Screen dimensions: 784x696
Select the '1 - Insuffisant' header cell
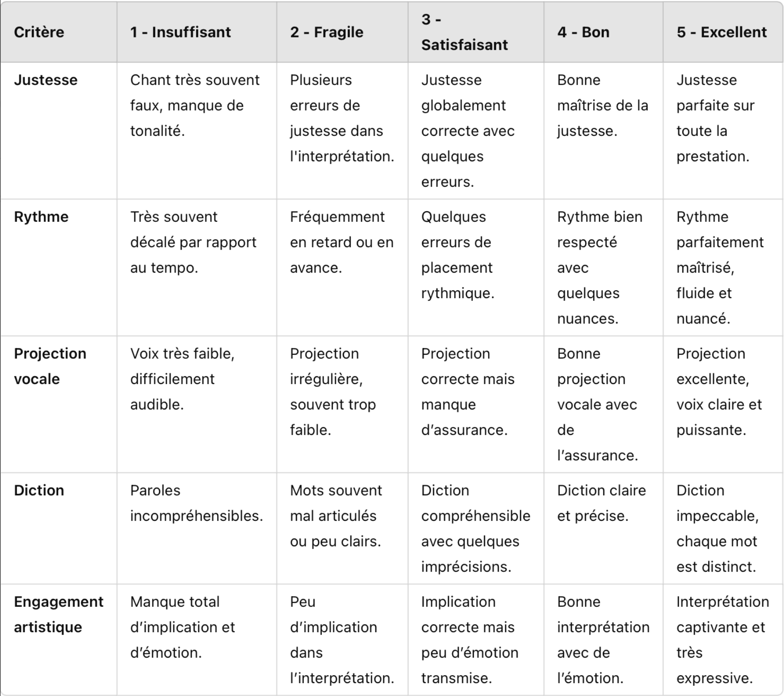point(180,32)
